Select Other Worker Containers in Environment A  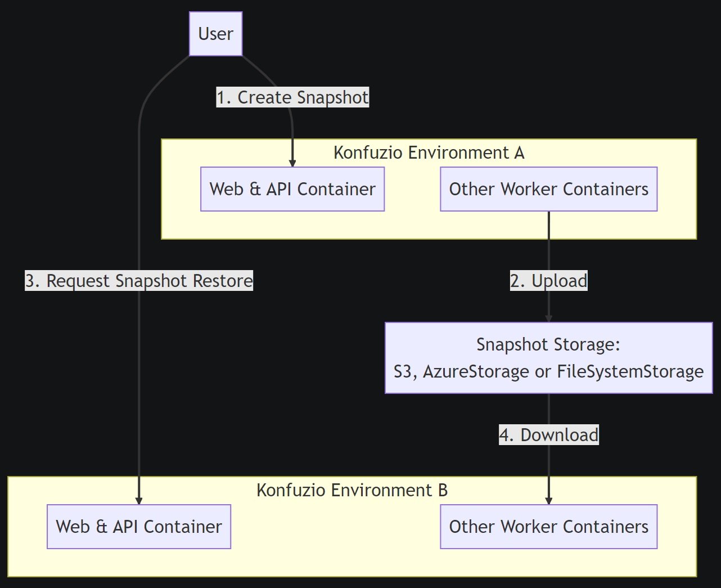548,189
